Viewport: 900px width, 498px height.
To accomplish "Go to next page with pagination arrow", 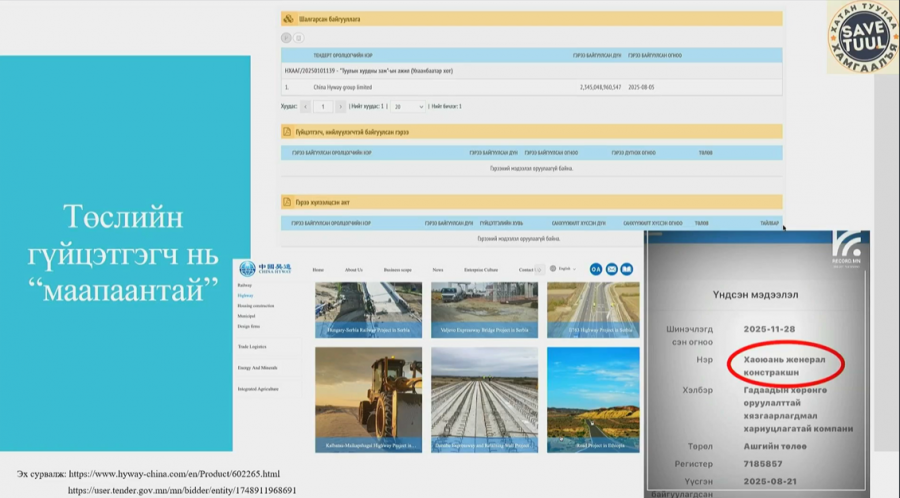I will (343, 106).
